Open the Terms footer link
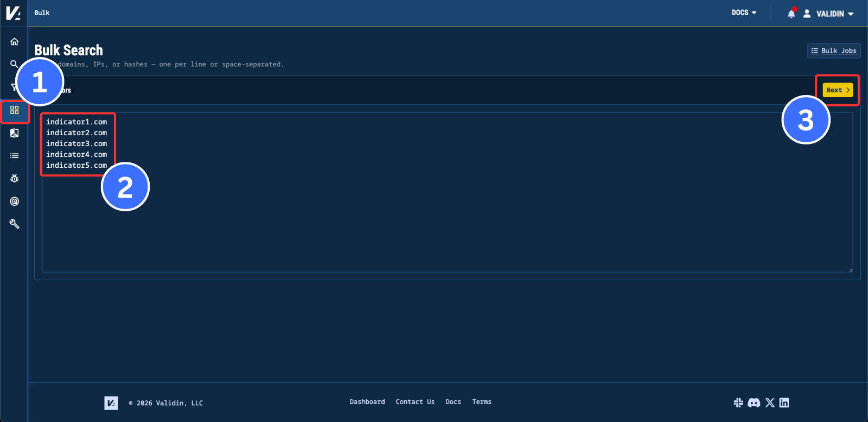This screenshot has height=422, width=868. (x=482, y=402)
